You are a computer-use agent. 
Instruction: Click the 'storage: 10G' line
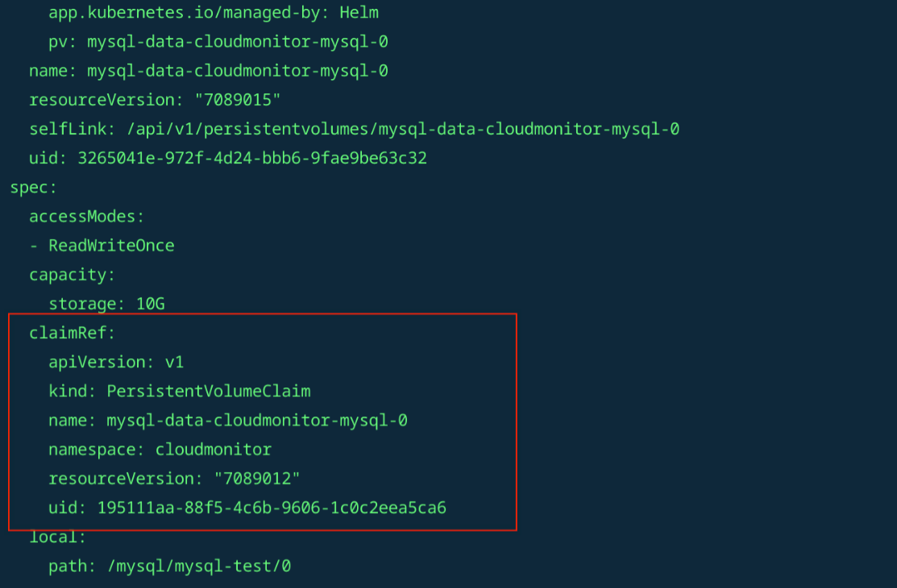point(106,304)
